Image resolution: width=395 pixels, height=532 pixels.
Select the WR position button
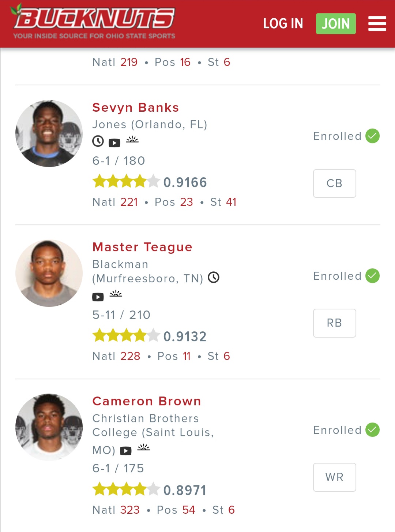[x=334, y=477]
